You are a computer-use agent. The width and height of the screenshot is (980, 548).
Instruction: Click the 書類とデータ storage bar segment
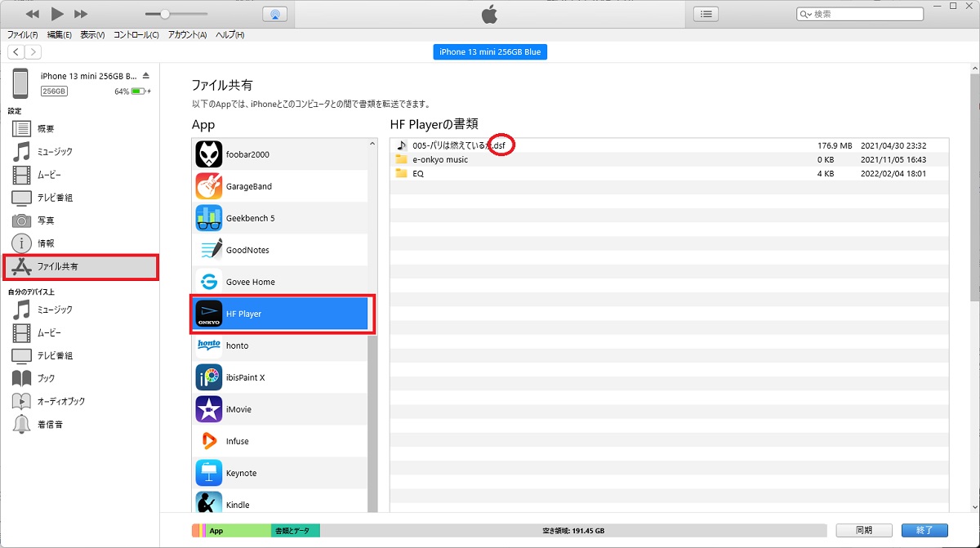[296, 531]
